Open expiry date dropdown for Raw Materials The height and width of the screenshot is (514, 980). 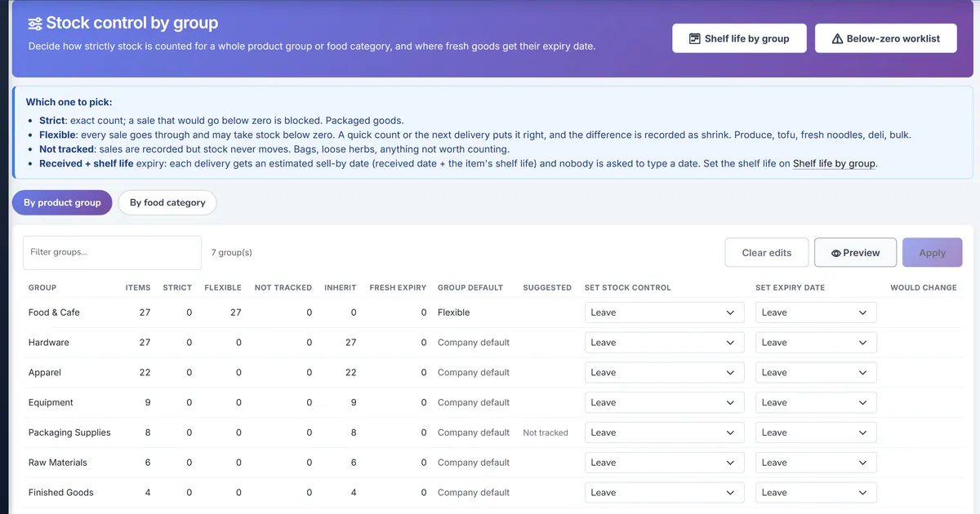(816, 463)
